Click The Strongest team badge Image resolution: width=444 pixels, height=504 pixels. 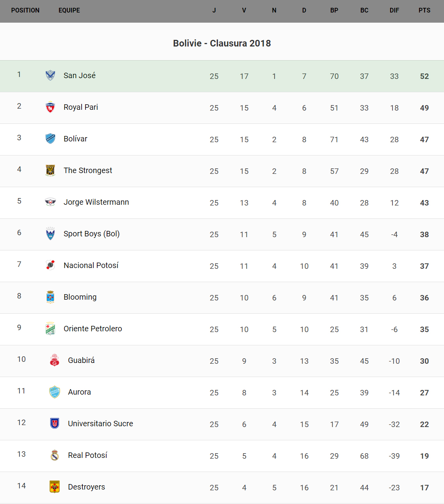pos(50,170)
